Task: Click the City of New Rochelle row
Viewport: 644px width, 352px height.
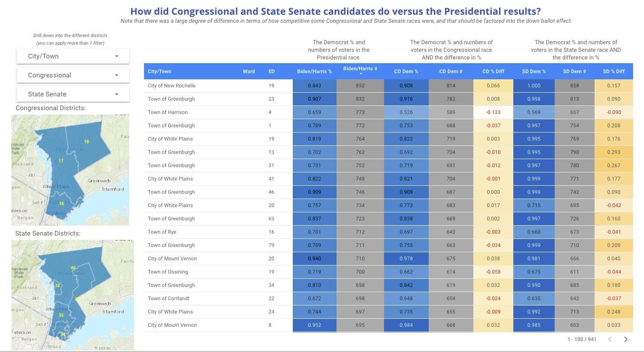Action: point(172,86)
